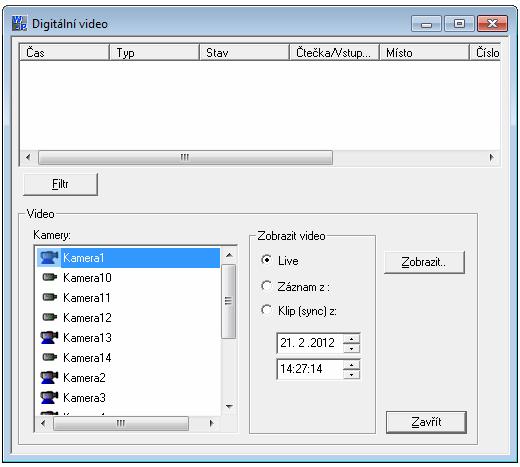
Task: Select the Kamera2 blue camera icon
Action: pyautogui.click(x=49, y=377)
